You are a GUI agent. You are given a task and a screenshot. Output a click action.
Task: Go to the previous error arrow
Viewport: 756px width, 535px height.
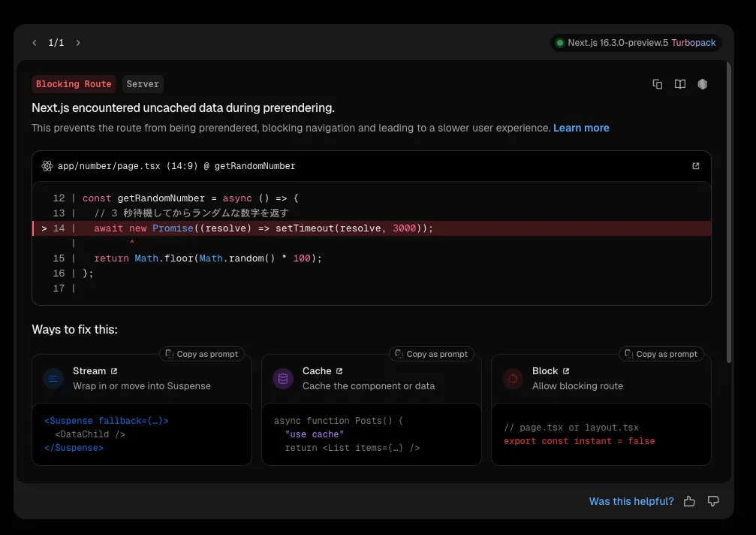pos(35,43)
